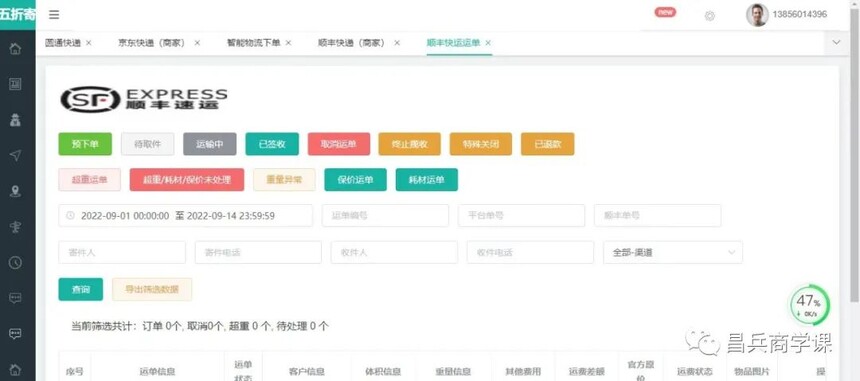Open the outlined chat bubble sidebar icon
The width and height of the screenshot is (860, 381).
[15, 298]
